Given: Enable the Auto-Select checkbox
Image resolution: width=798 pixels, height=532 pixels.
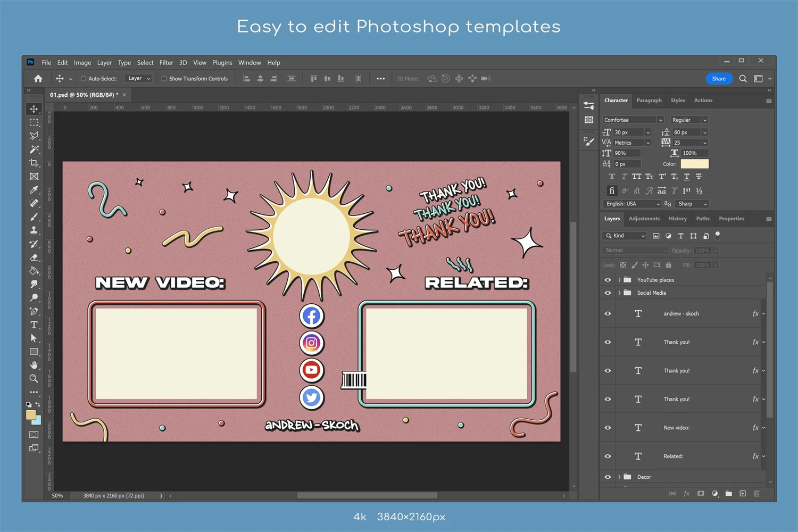Looking at the screenshot, I should (x=84, y=79).
